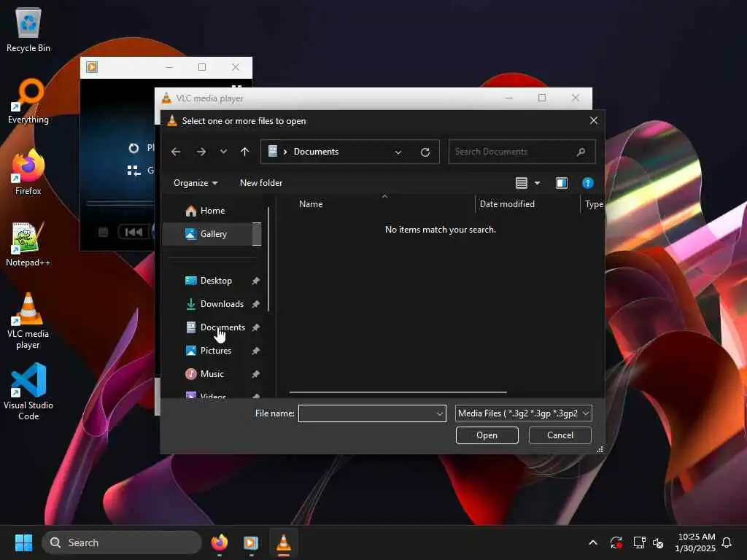Screen dimensions: 747x560
Task: Select VLC media player desktop shortcut
Action: [x=28, y=321]
